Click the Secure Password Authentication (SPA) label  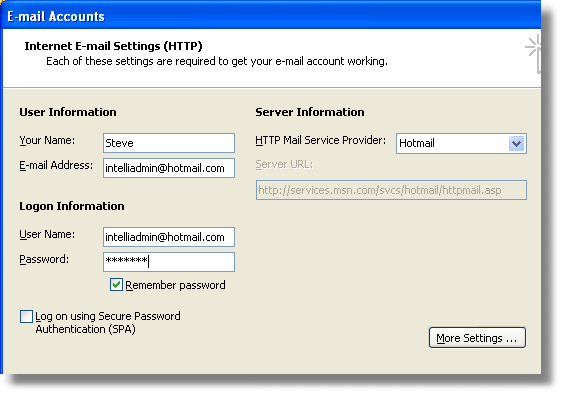point(108,322)
